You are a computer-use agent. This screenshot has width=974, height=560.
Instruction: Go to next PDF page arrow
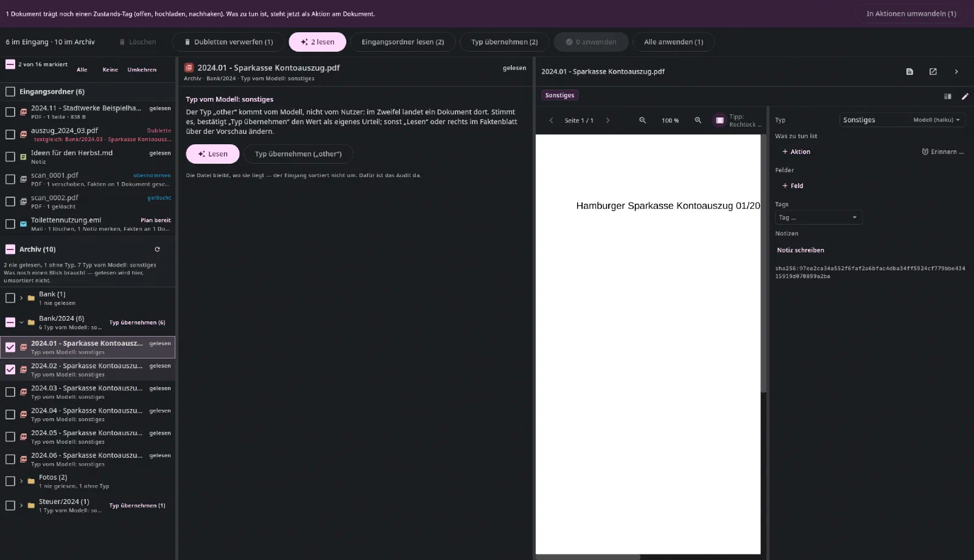click(608, 120)
